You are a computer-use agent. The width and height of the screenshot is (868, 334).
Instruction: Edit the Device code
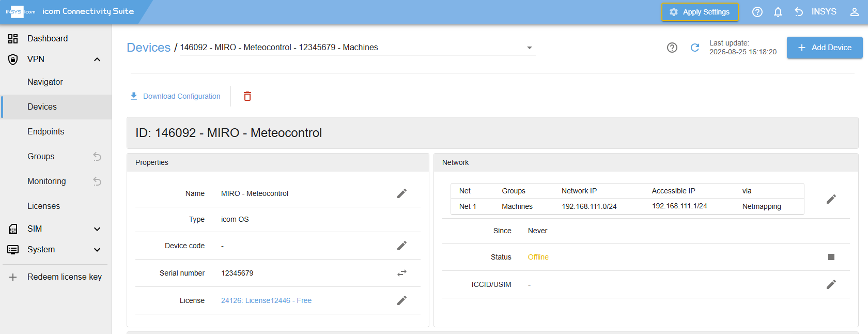point(402,246)
